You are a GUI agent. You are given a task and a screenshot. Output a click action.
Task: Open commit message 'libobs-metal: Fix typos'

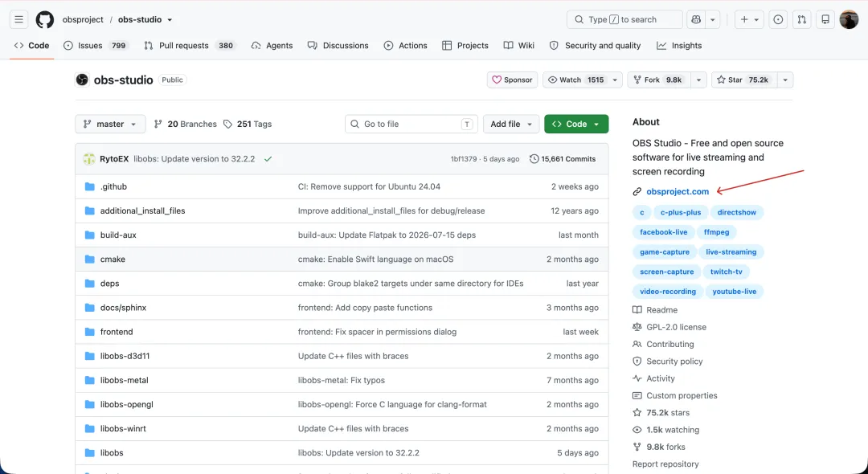click(342, 380)
